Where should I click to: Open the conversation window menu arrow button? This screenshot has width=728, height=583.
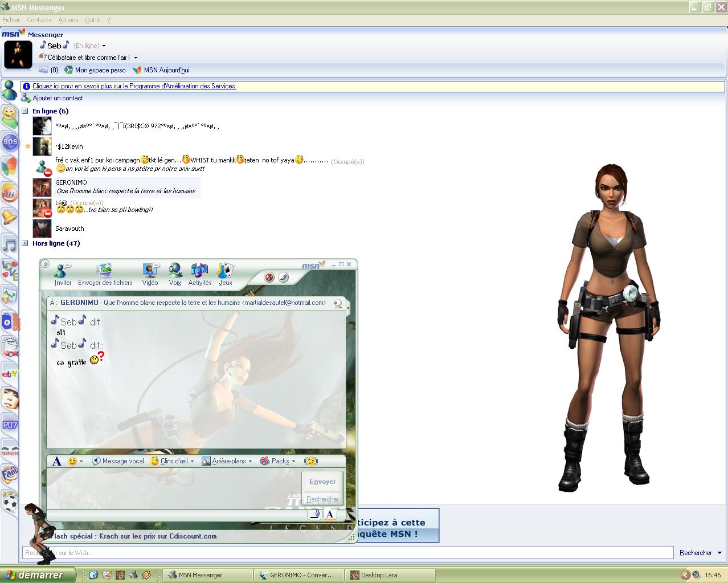(x=45, y=264)
